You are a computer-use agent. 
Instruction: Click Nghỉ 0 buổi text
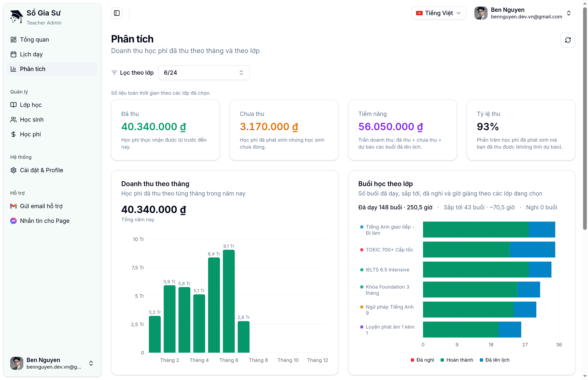click(541, 207)
